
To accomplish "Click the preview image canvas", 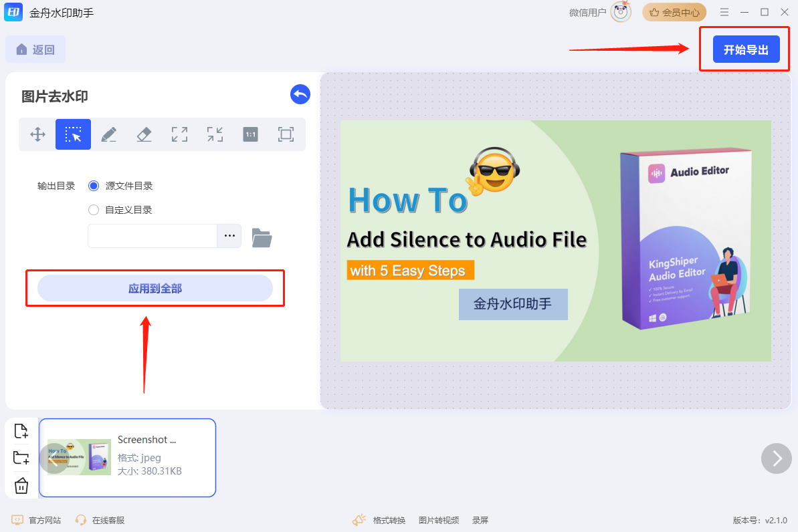I will [x=556, y=241].
